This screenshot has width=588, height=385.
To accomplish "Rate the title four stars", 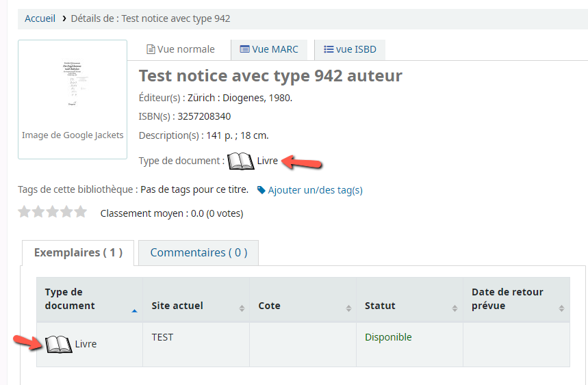I will (66, 212).
